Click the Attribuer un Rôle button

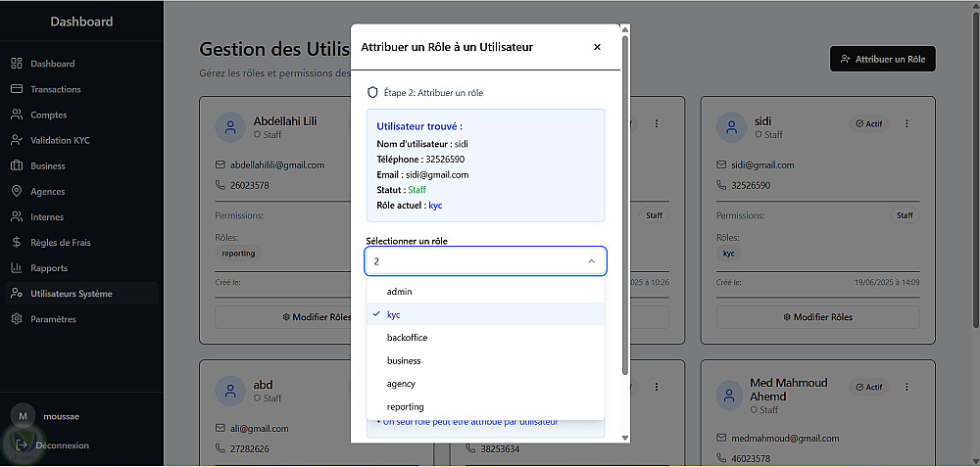click(x=882, y=59)
